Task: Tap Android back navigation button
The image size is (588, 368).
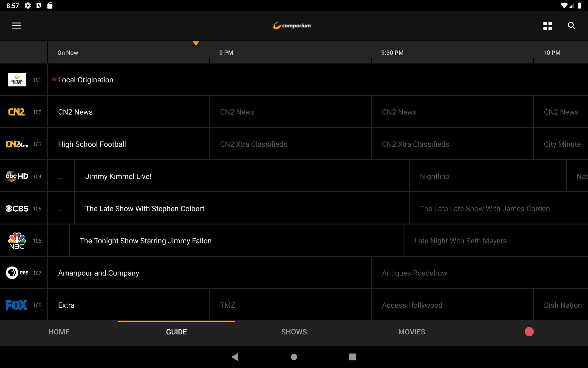Action: (235, 357)
